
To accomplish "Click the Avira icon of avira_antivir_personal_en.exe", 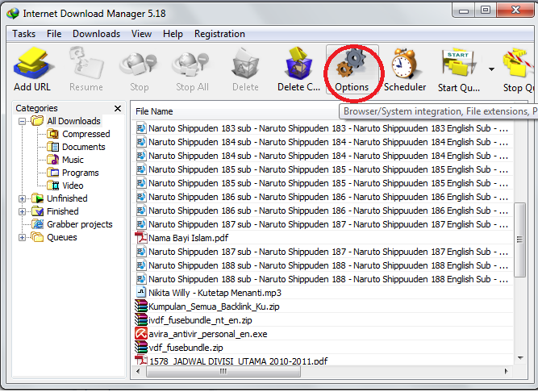I will pos(140,334).
